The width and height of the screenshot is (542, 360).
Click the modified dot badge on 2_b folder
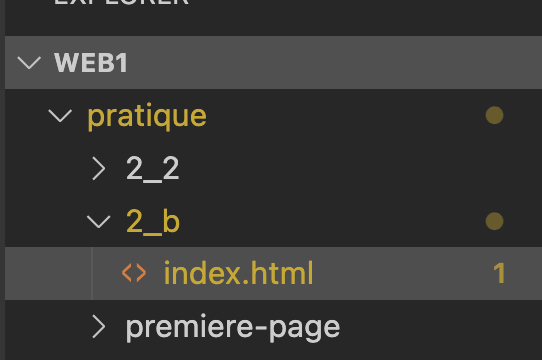point(494,221)
